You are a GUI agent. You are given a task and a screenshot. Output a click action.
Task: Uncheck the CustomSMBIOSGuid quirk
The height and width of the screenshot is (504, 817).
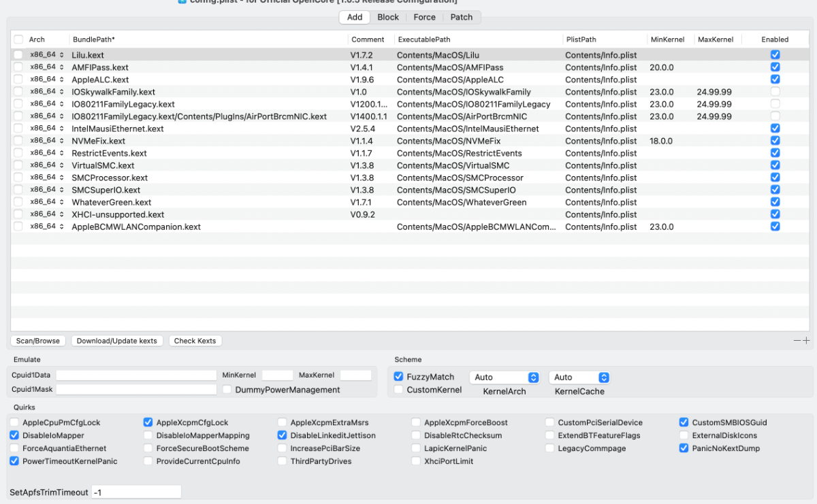click(x=684, y=422)
